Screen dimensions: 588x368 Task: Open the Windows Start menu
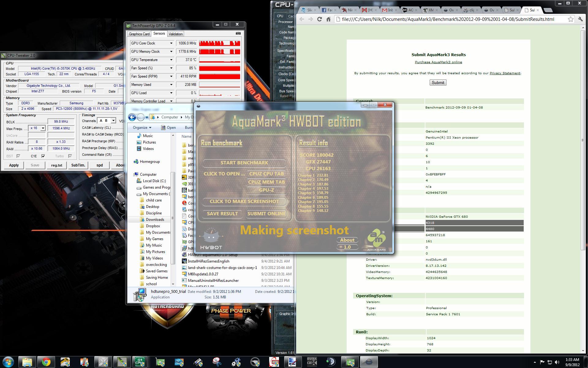8,362
